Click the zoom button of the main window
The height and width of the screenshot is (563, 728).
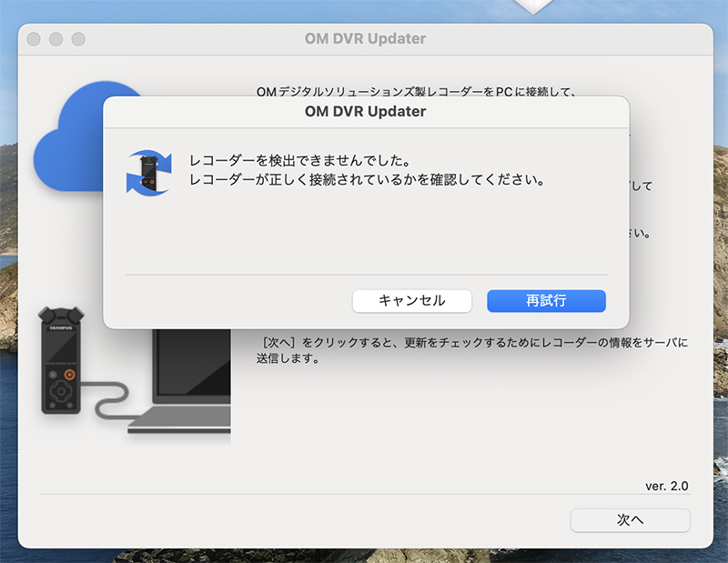[78, 39]
